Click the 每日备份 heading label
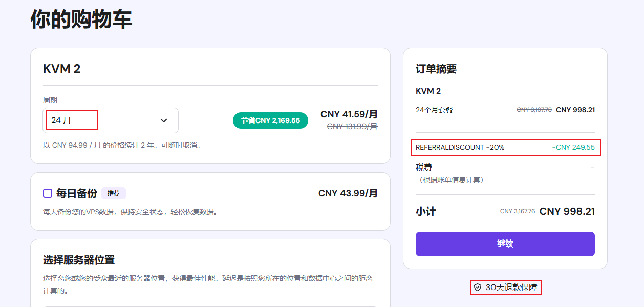The width and height of the screenshot is (644, 307). coord(76,193)
